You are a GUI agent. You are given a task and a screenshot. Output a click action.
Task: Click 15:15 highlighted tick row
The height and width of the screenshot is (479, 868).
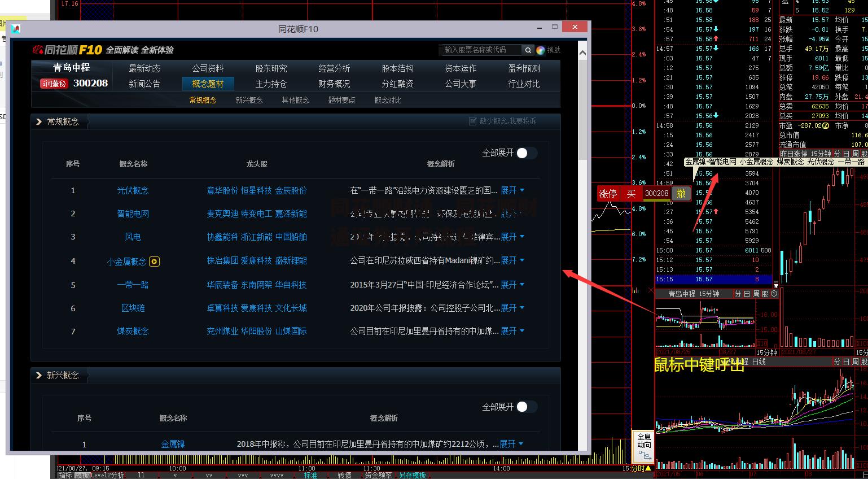[x=713, y=279]
